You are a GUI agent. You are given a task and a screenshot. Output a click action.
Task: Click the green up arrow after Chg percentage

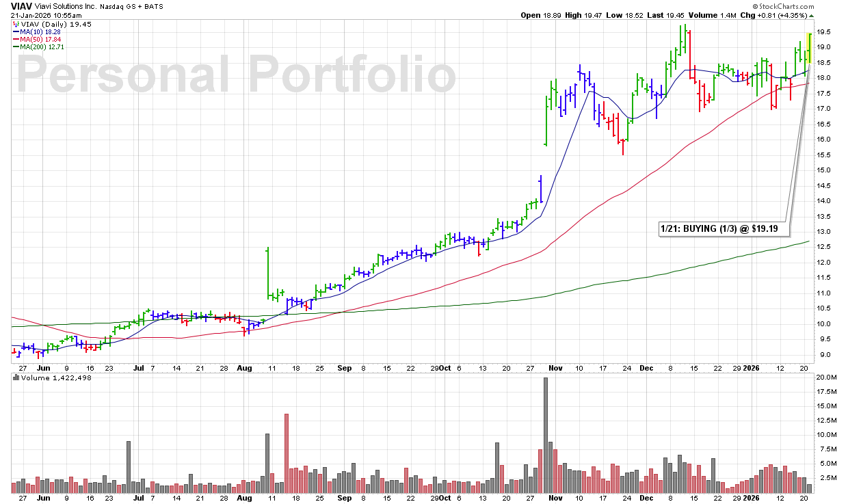point(812,15)
